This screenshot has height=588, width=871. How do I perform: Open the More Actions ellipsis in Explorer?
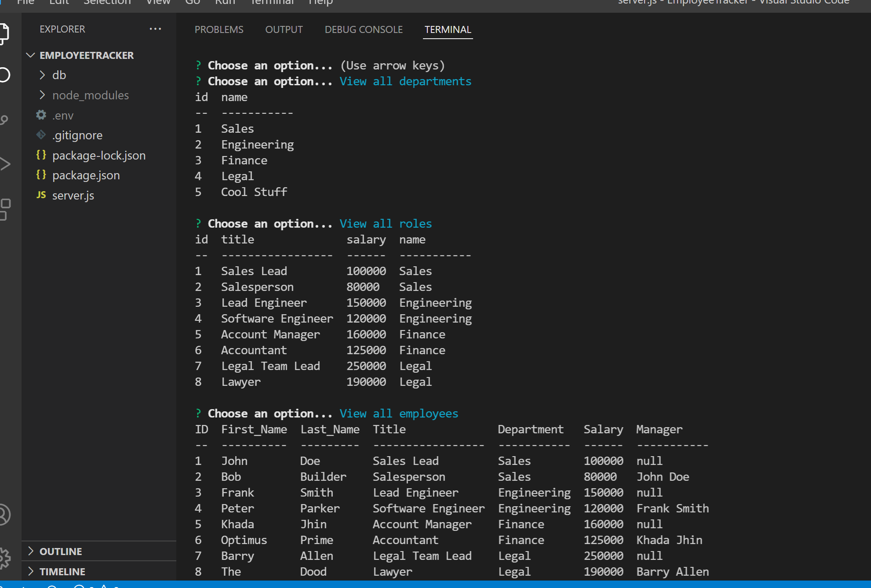155,29
